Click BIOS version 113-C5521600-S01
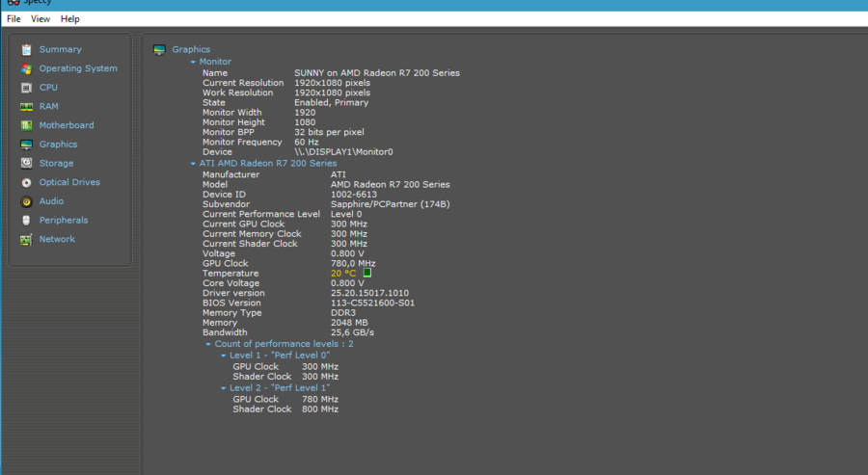The height and width of the screenshot is (475, 868). (372, 303)
